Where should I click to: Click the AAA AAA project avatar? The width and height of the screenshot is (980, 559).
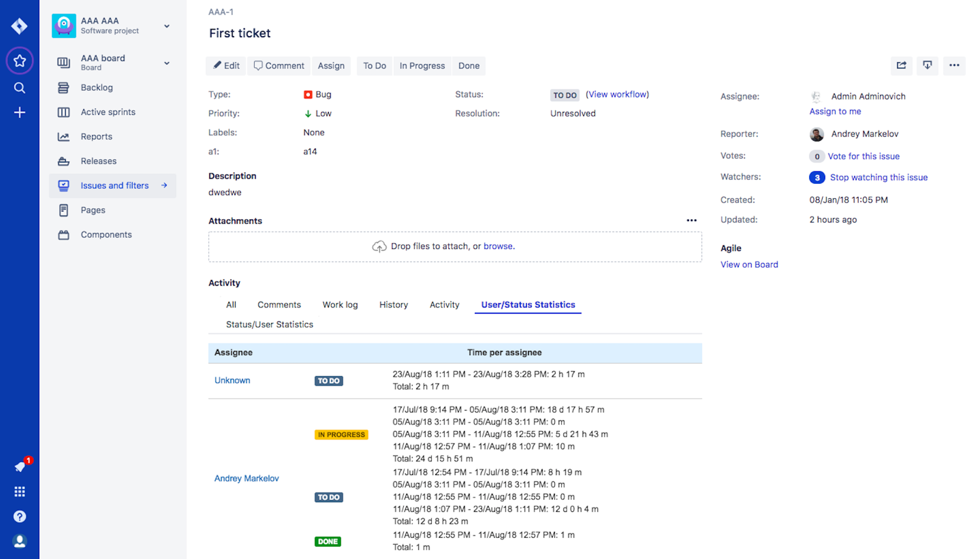point(63,25)
